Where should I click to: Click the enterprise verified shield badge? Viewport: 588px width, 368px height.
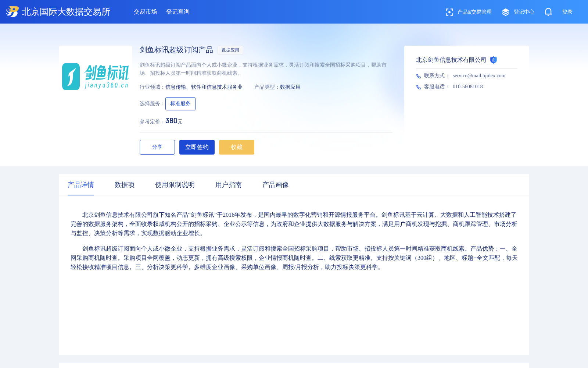point(494,60)
